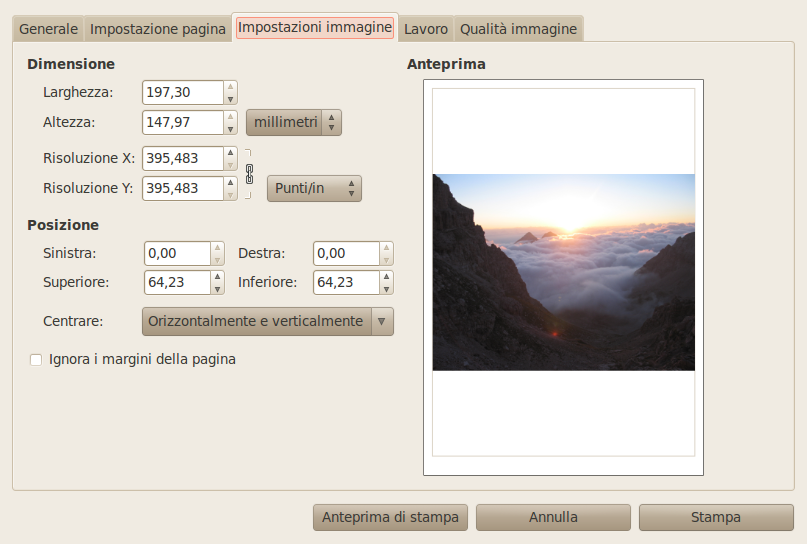
Task: Decrease Inferiore margin with the down arrow
Action: click(x=386, y=289)
